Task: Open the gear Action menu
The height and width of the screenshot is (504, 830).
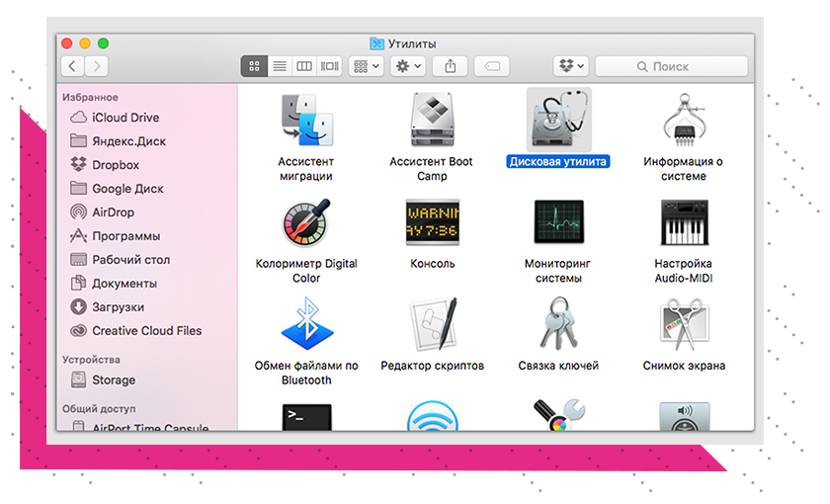Action: pyautogui.click(x=408, y=66)
